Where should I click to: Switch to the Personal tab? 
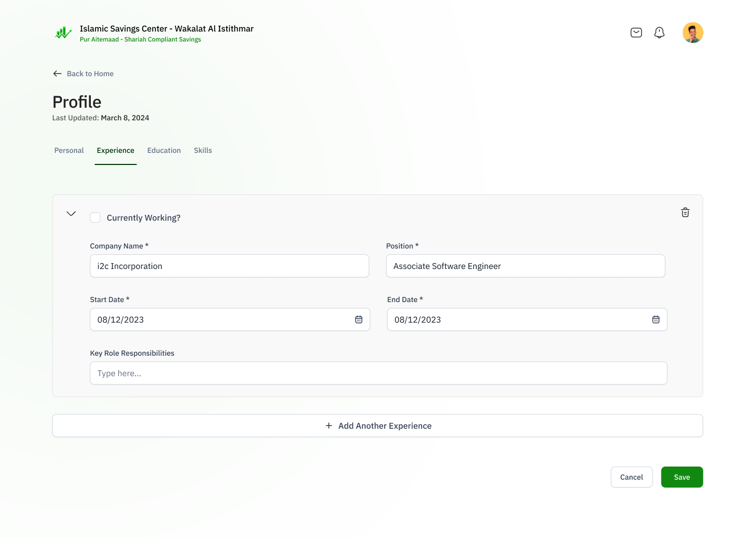tap(69, 151)
